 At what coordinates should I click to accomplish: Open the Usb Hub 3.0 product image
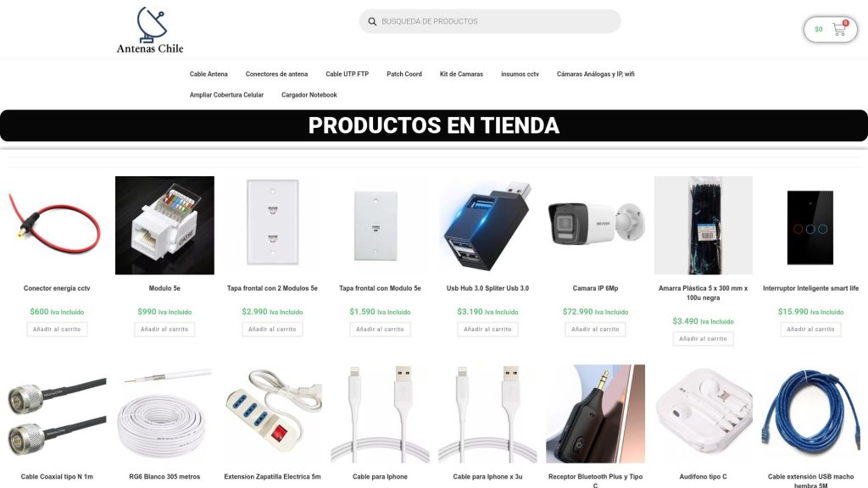click(487, 225)
